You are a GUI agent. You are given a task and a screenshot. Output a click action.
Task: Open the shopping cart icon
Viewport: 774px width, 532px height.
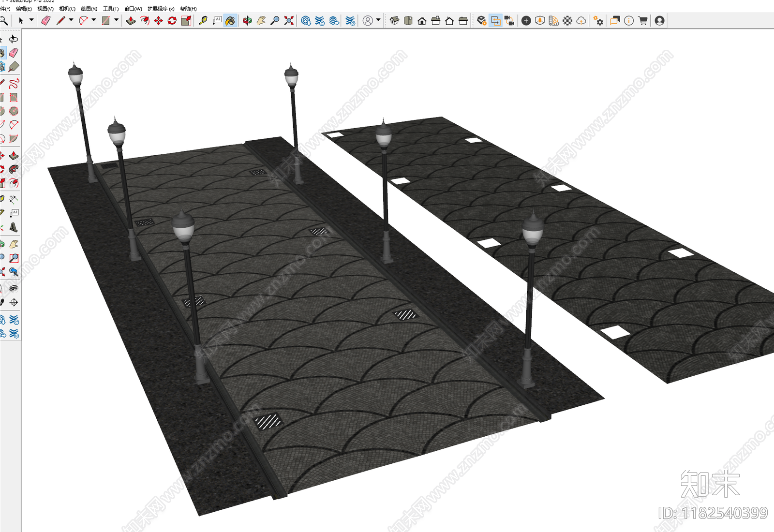(643, 20)
